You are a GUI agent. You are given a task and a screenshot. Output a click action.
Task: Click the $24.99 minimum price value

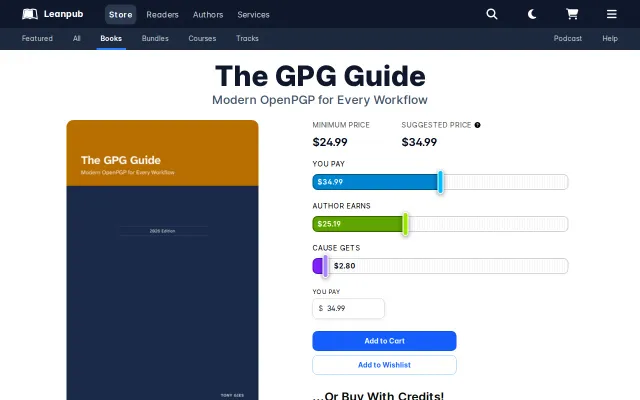coord(330,142)
